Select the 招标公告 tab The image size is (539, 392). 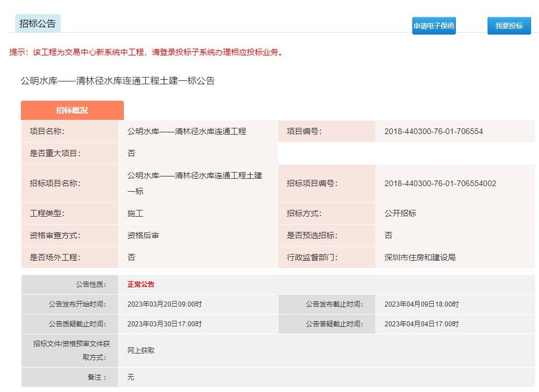point(38,24)
